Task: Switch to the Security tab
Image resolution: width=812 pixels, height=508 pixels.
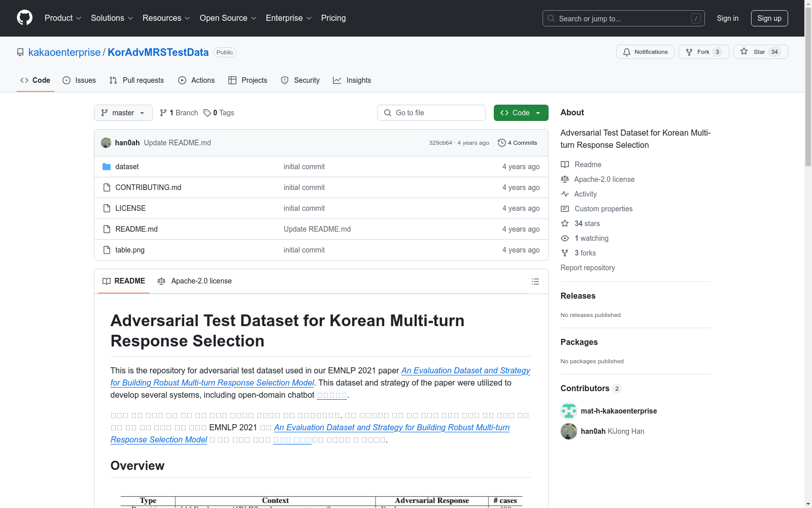Action: click(300, 80)
